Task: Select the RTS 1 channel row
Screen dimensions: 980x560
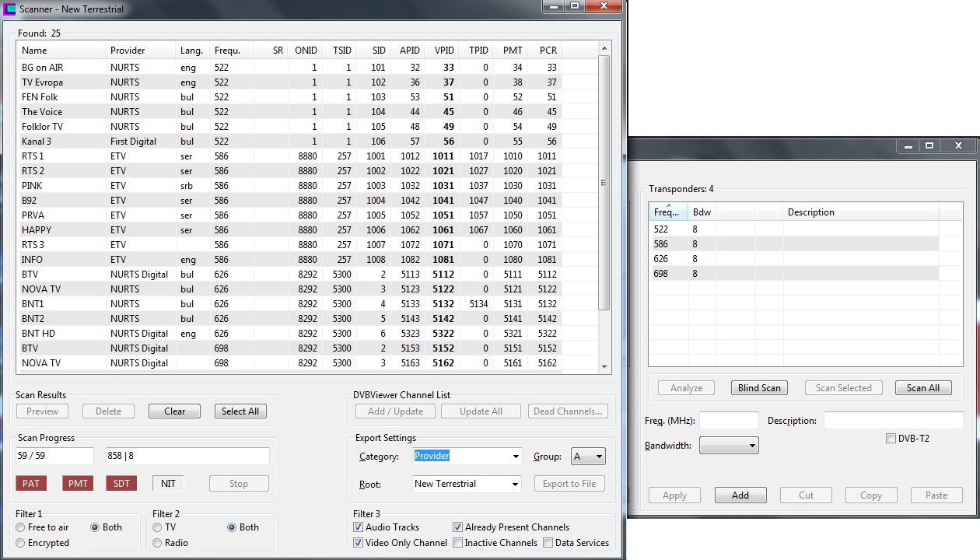Action: [307, 156]
